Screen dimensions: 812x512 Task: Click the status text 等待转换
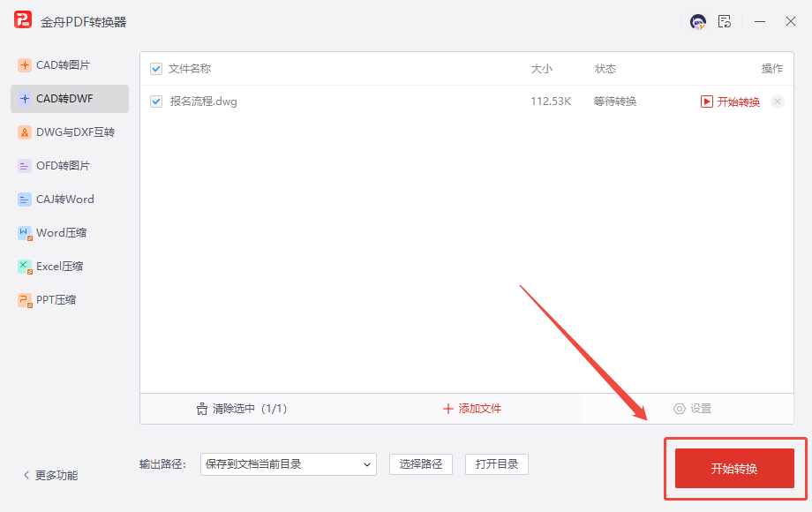click(x=614, y=102)
